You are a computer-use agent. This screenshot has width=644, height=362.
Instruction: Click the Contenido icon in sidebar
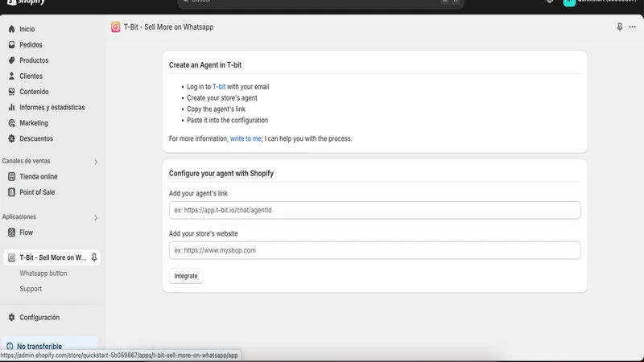11,92
